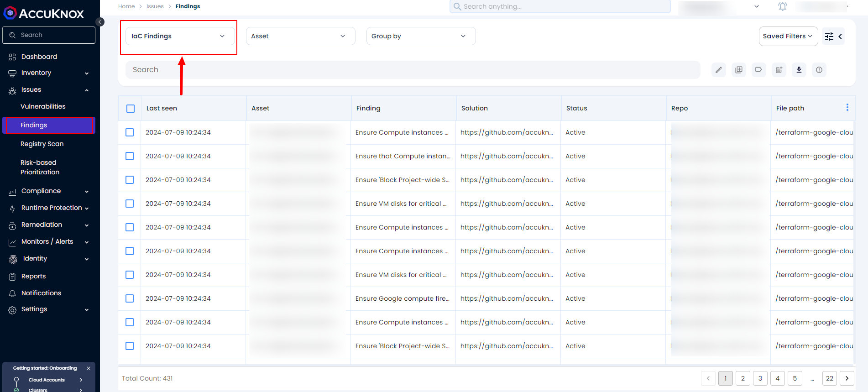Click the Runtime Protection icon
This screenshot has width=868, height=392.
[x=12, y=209]
